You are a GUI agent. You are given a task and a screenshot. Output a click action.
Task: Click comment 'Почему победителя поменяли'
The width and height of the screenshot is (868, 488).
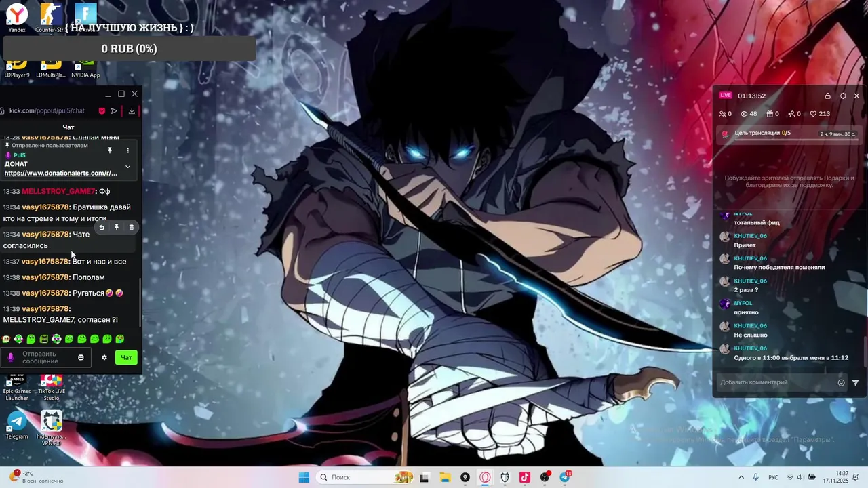point(779,267)
